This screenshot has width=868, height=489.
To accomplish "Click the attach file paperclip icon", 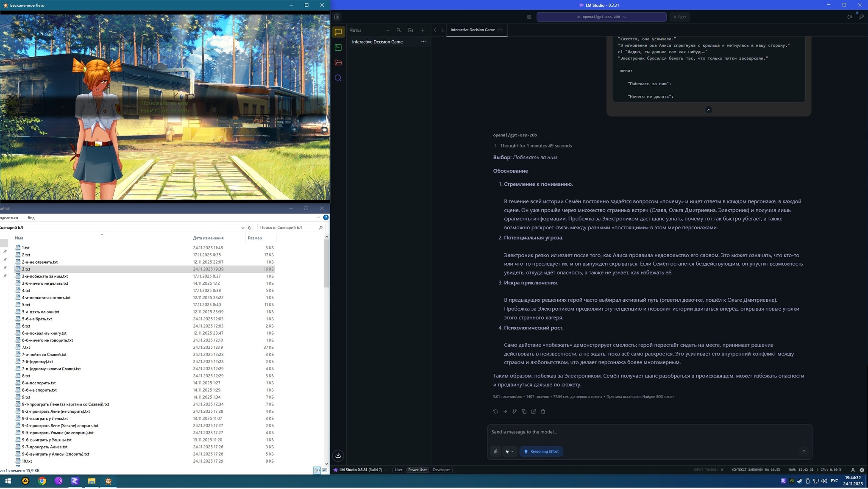I will [x=495, y=452].
